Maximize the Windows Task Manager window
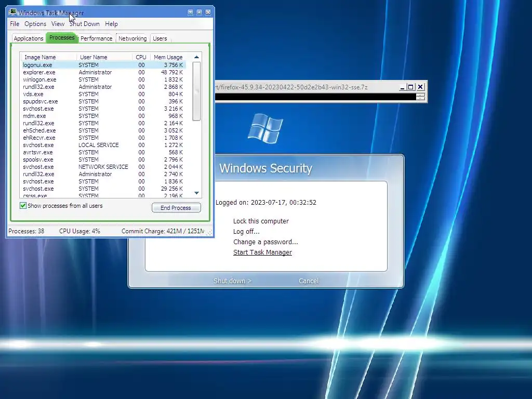The width and height of the screenshot is (532, 399). [x=199, y=12]
